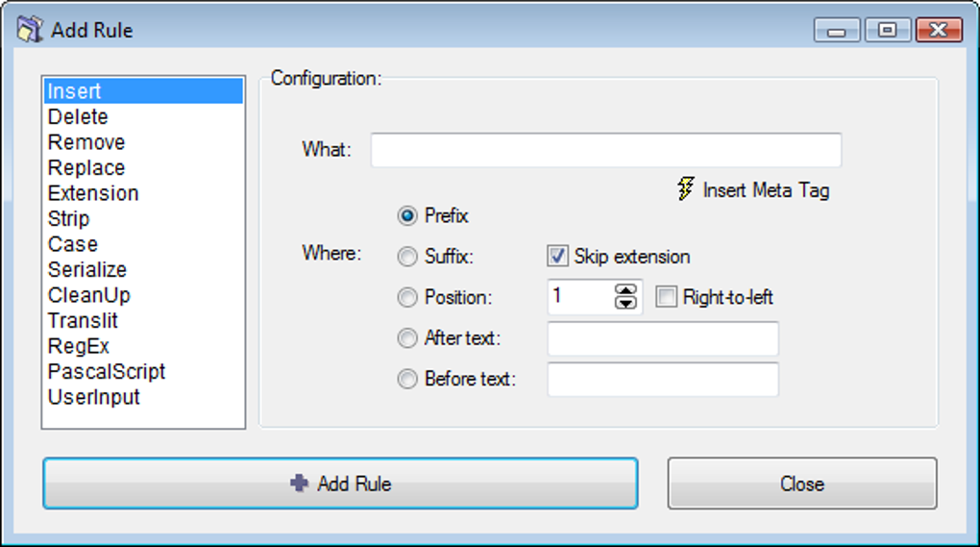Uncheck the Skip extension checkbox
Viewport: 980px width, 547px height.
tap(557, 257)
